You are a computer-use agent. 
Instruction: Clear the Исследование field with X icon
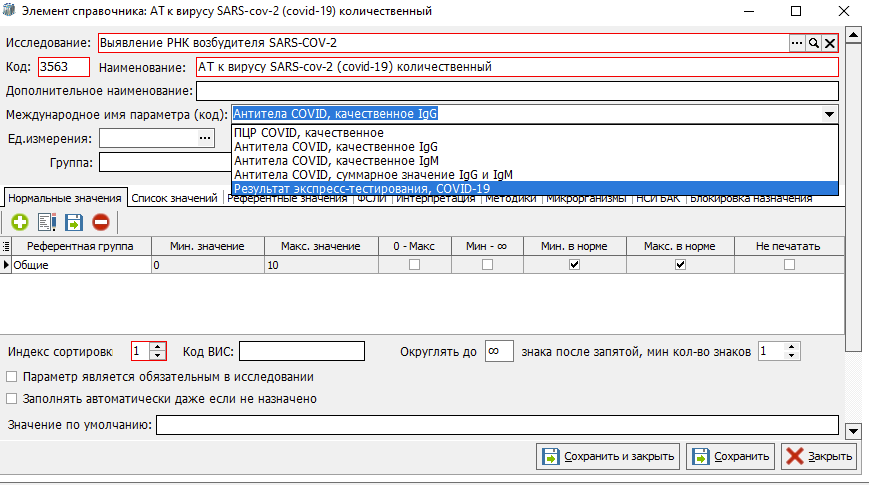830,43
